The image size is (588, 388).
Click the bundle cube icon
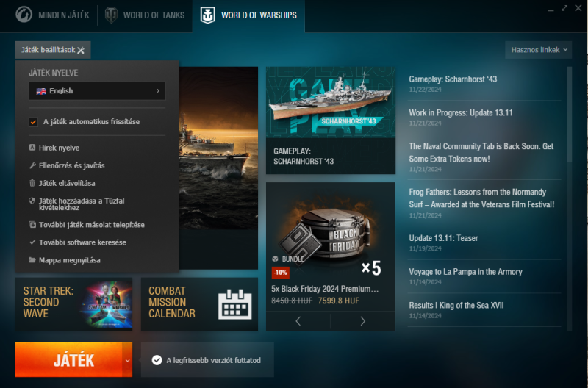[x=275, y=259]
